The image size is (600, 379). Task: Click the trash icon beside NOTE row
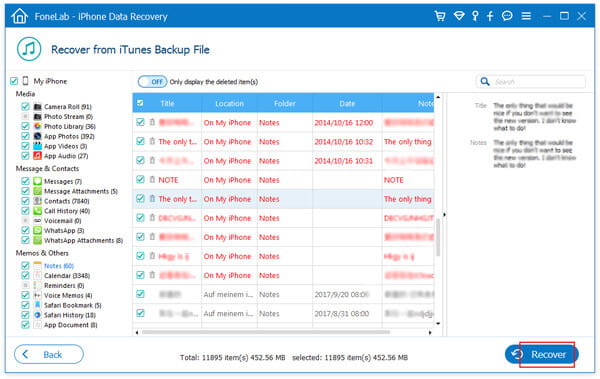pos(152,180)
